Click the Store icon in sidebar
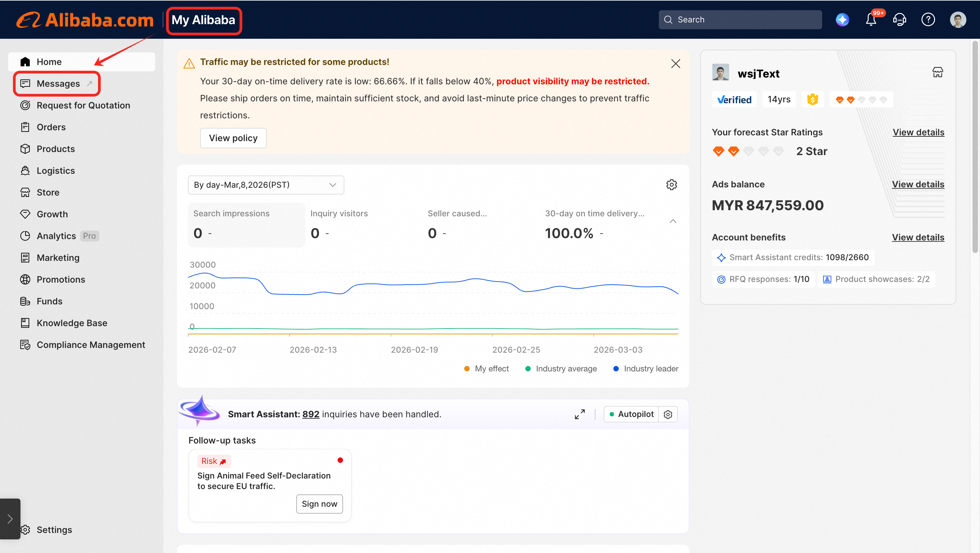 25,192
